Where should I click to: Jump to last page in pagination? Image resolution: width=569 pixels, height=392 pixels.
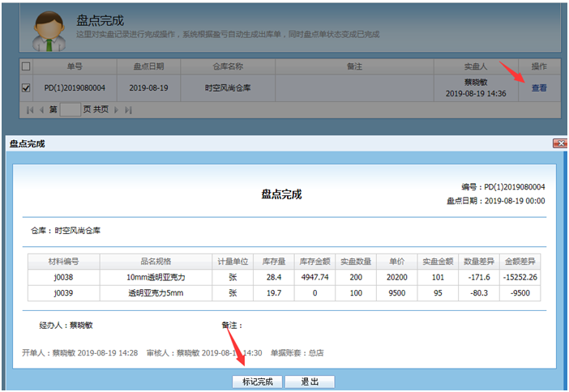(127, 109)
